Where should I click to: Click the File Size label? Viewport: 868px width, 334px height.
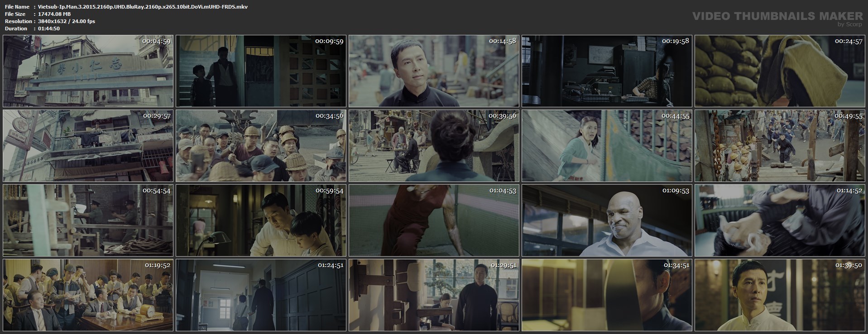click(x=15, y=14)
